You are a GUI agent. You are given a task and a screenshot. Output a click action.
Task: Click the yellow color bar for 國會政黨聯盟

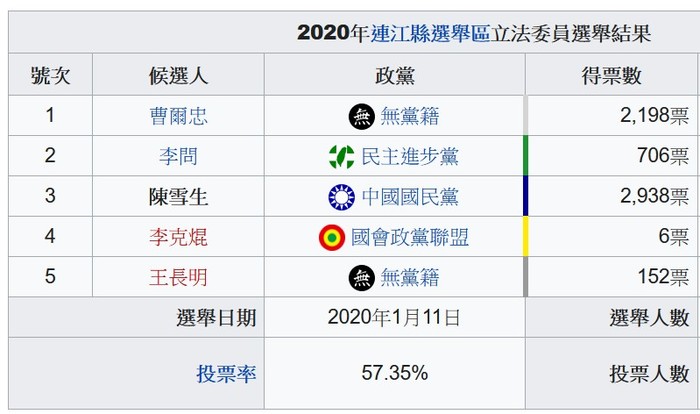(x=525, y=237)
